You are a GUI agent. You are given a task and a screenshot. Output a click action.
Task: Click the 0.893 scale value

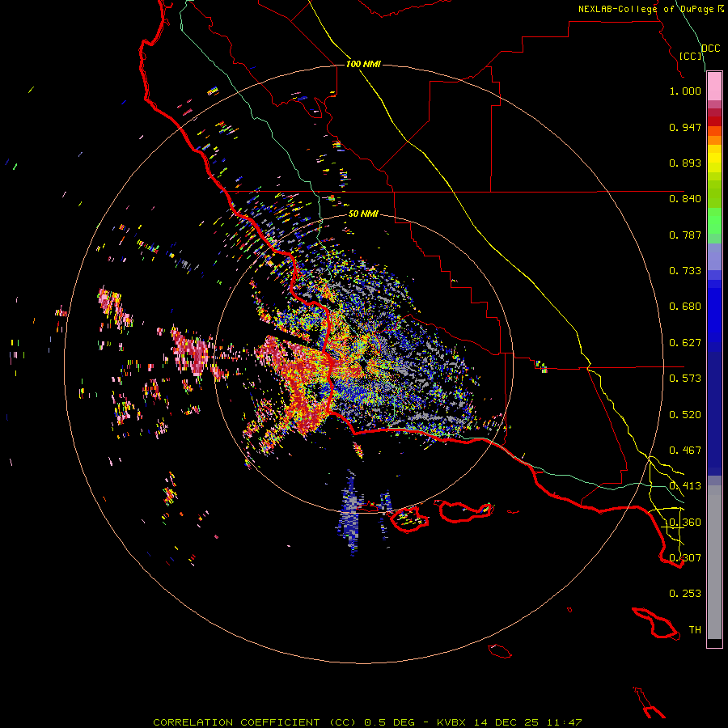(685, 163)
